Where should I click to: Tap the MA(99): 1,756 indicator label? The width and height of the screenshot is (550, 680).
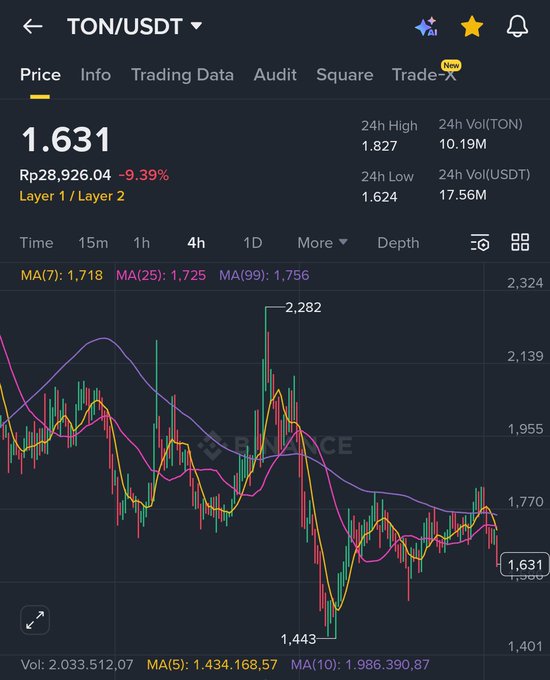[264, 275]
